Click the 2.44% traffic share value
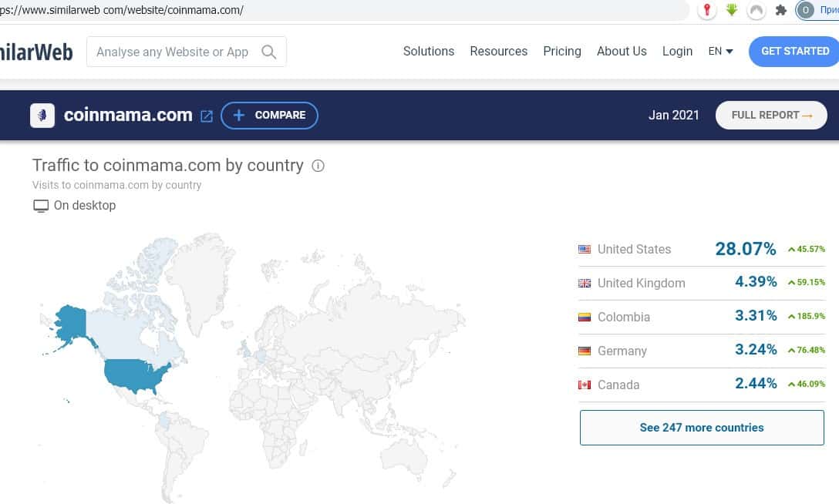839x504 pixels. pos(756,383)
